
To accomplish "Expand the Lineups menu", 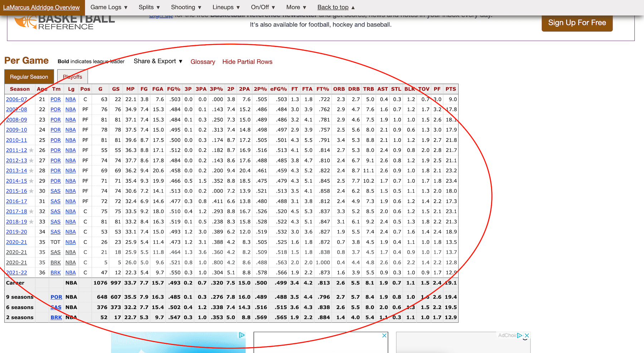I will pos(226,7).
